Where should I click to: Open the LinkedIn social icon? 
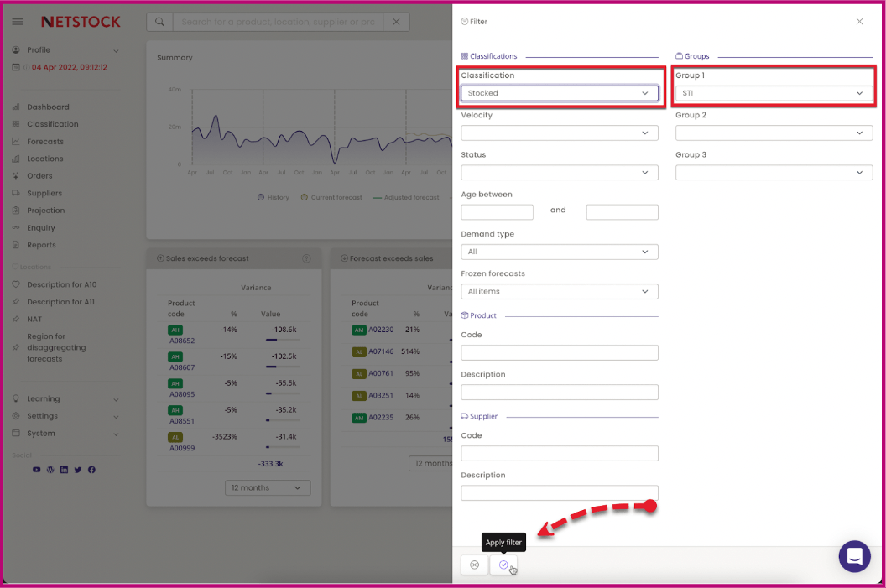(64, 470)
